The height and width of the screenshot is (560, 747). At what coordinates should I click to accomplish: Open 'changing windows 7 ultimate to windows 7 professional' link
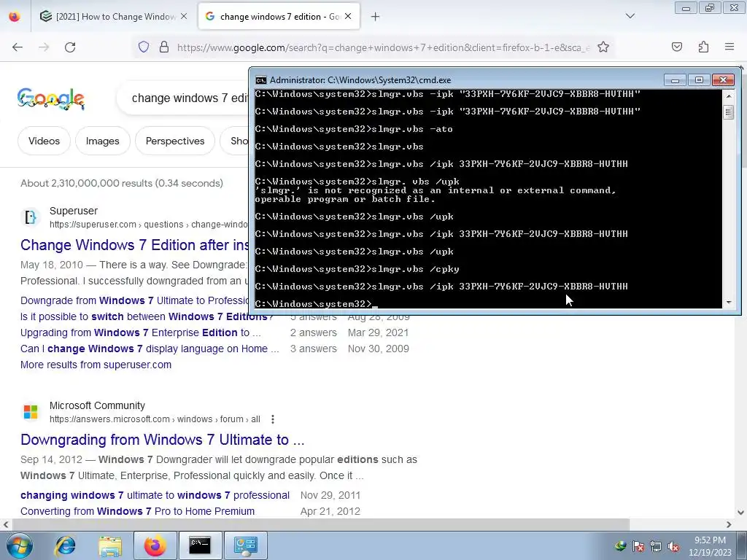pyautogui.click(x=155, y=495)
